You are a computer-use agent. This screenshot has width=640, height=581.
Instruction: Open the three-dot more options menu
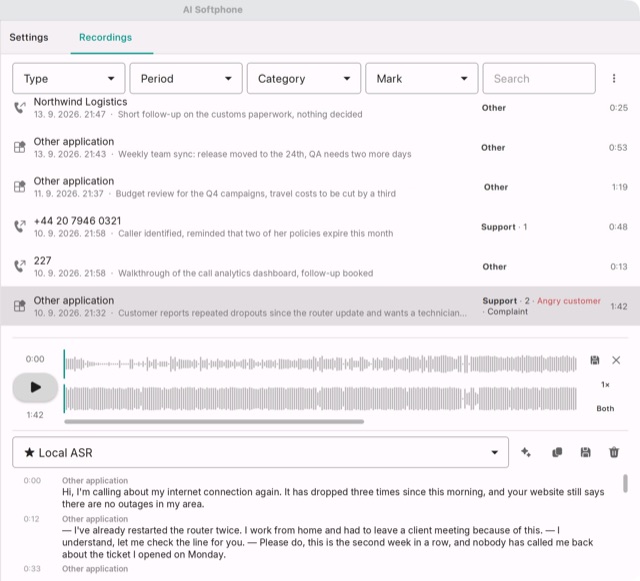[x=614, y=78]
